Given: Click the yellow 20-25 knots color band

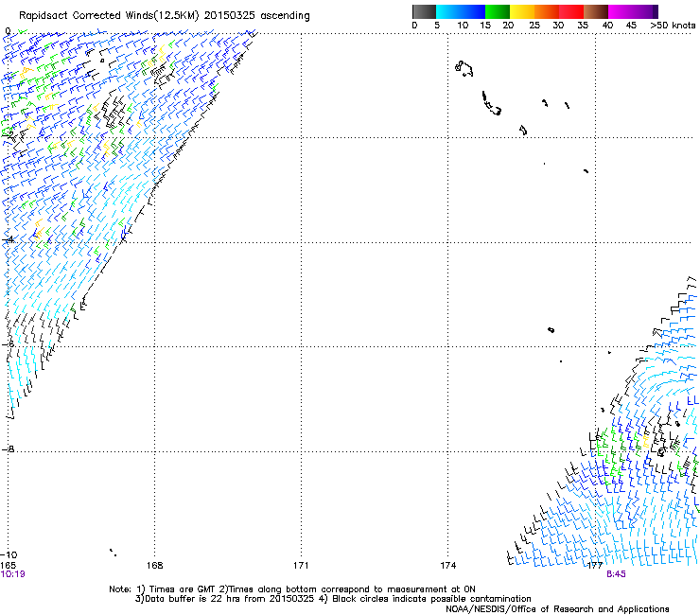Looking at the screenshot, I should [522, 11].
